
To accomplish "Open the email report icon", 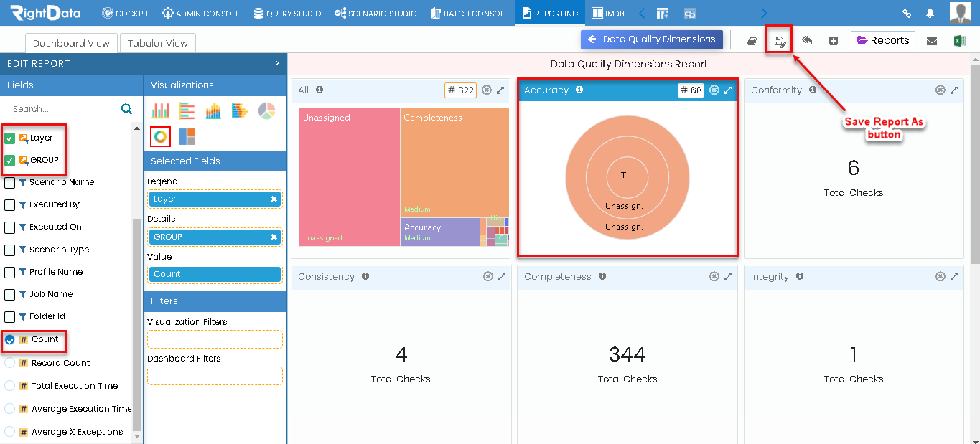I will 932,41.
